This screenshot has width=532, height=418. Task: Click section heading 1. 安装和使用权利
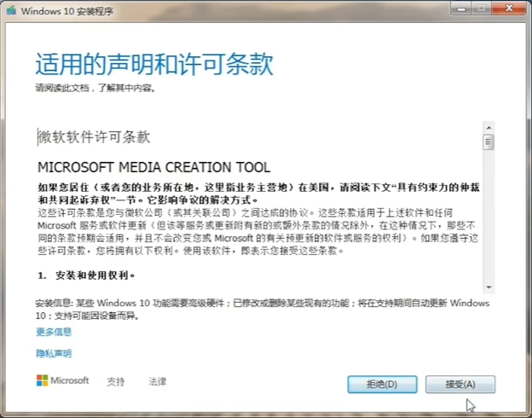pos(86,275)
